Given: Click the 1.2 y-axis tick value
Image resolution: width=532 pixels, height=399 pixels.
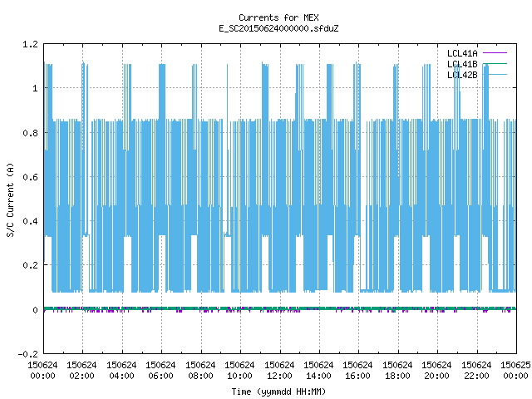Looking at the screenshot, I should pyautogui.click(x=30, y=44).
